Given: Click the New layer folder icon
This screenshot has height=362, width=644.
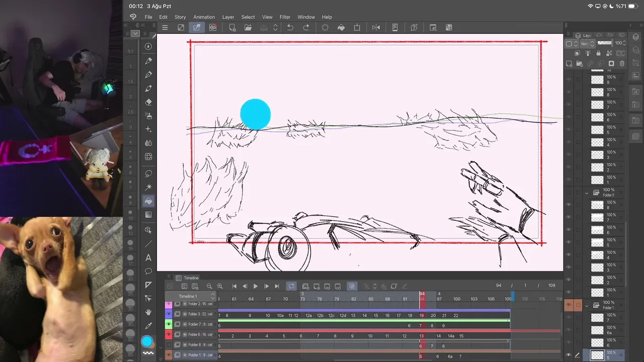Looking at the screenshot, I should tap(580, 64).
